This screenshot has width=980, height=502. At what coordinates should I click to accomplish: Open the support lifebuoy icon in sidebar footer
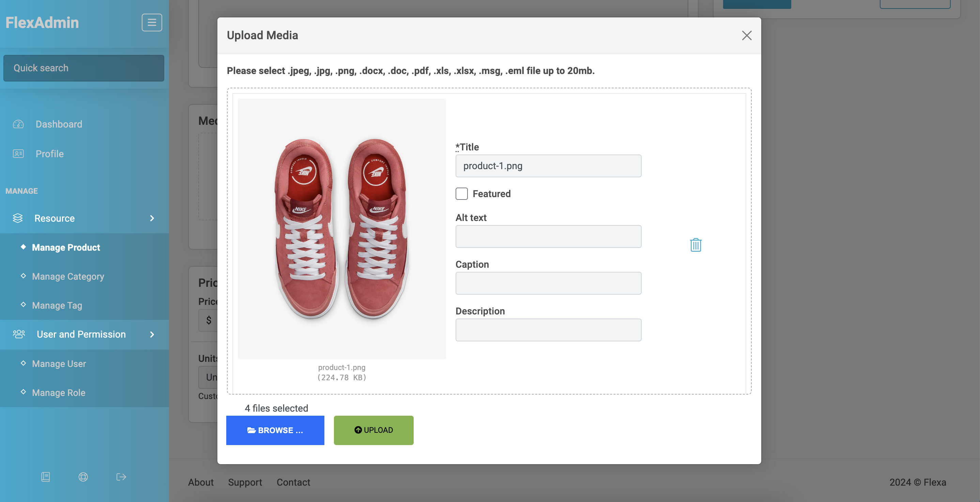[x=83, y=476]
